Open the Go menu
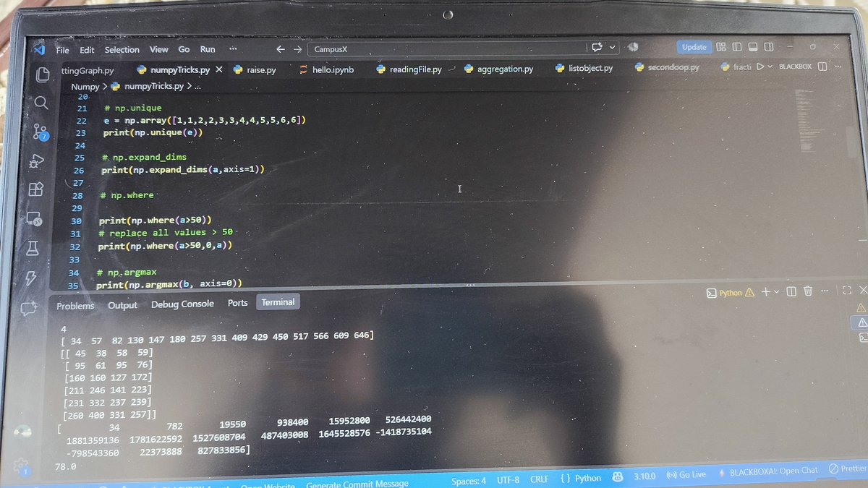 click(x=184, y=49)
